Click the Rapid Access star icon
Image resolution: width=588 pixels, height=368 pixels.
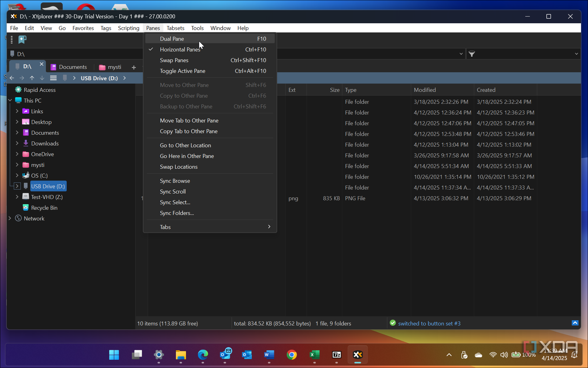(18, 90)
